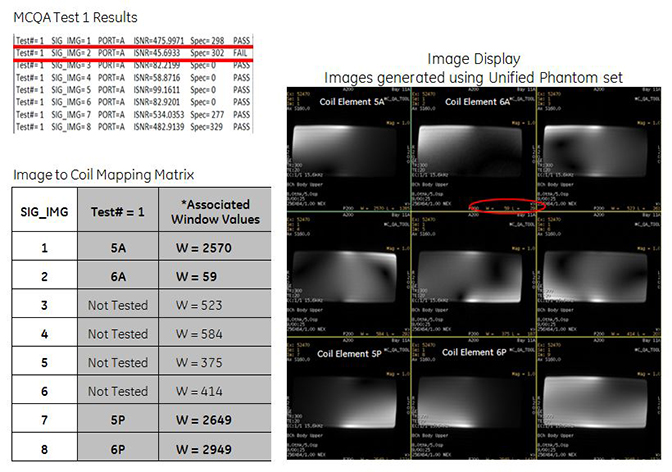672x472 pixels.
Task: Select the SIG_IMG=7 result row with Spec=277
Action: [x=134, y=114]
